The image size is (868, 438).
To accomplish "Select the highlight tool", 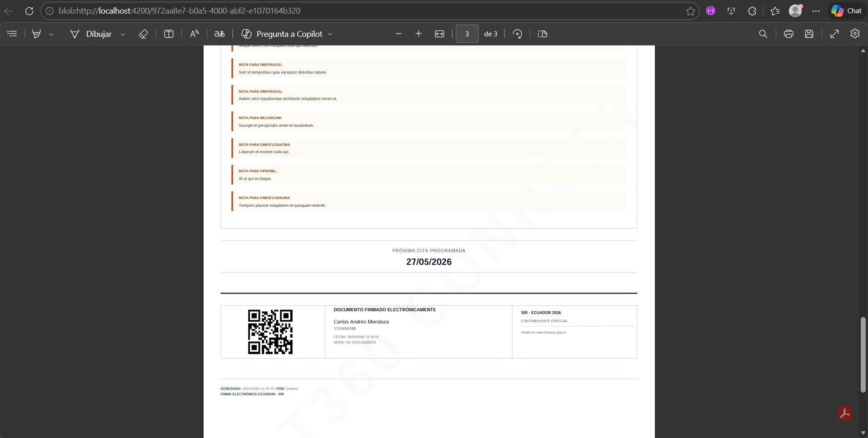I will pyautogui.click(x=37, y=34).
